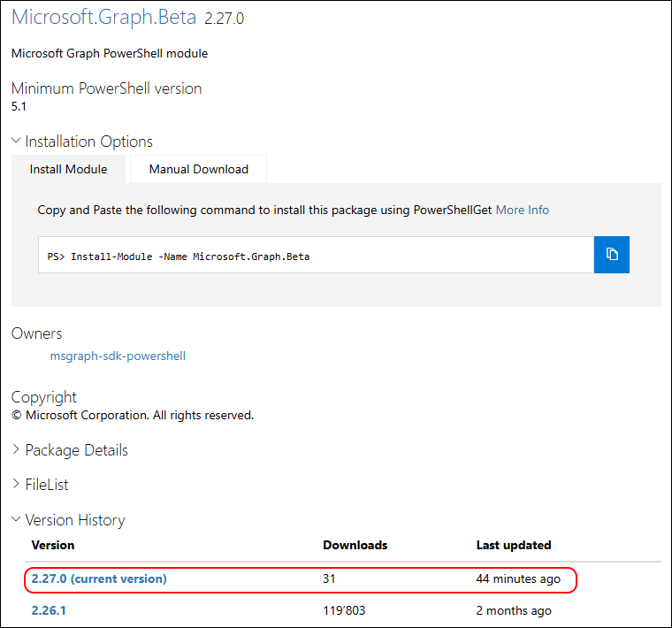
Task: Click the Microsoft.Graph.Beta title
Action: 103,17
